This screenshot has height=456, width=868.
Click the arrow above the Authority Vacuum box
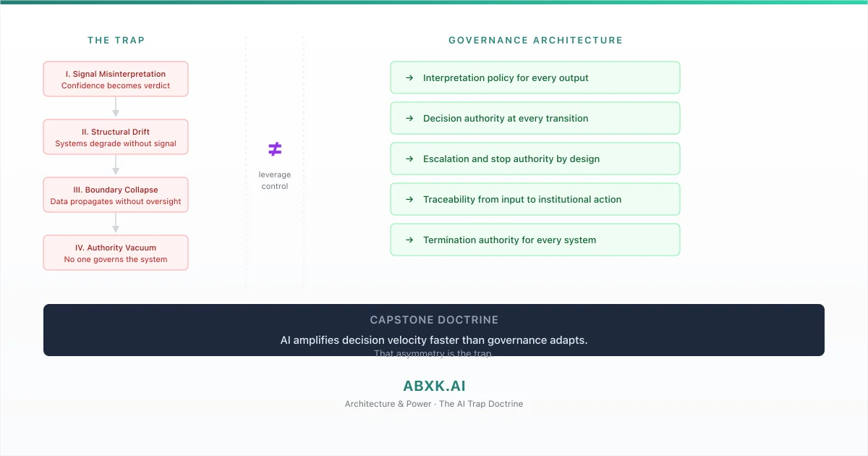tap(116, 222)
